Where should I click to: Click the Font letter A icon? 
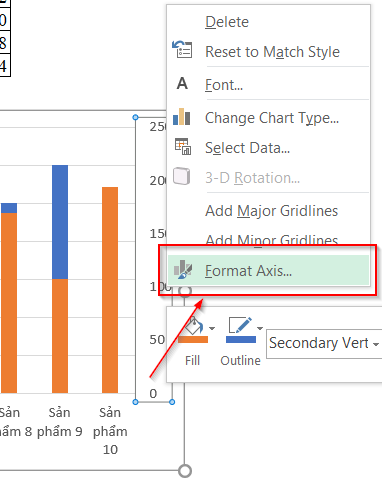pos(182,83)
